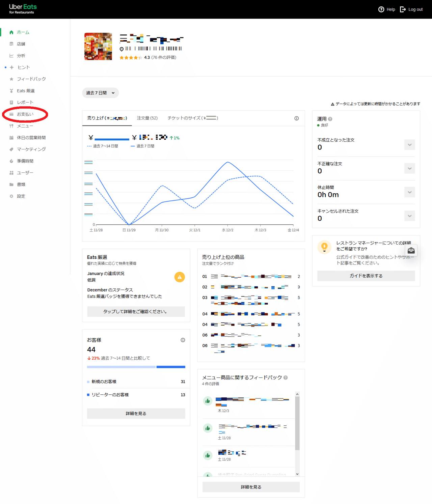The image size is (432, 504).
Task: Click the 水 12/2 x-axis label on the chart
Action: tap(227, 230)
